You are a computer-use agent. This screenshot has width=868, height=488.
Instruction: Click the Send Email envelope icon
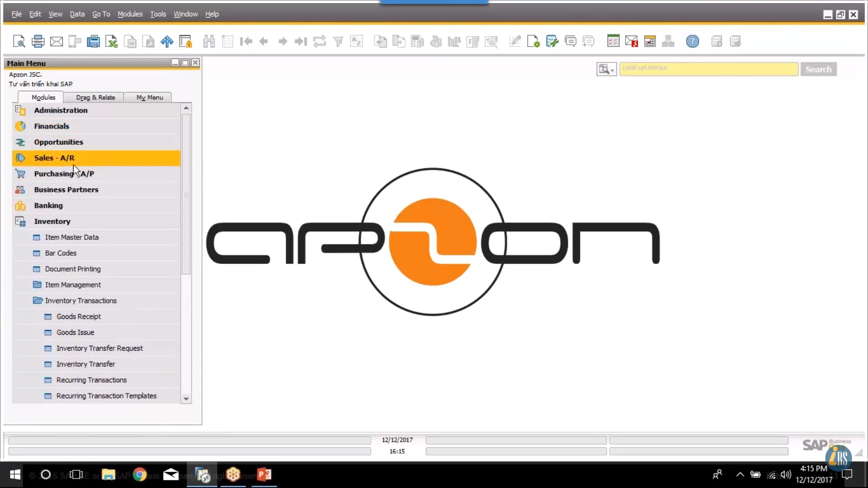[57, 42]
